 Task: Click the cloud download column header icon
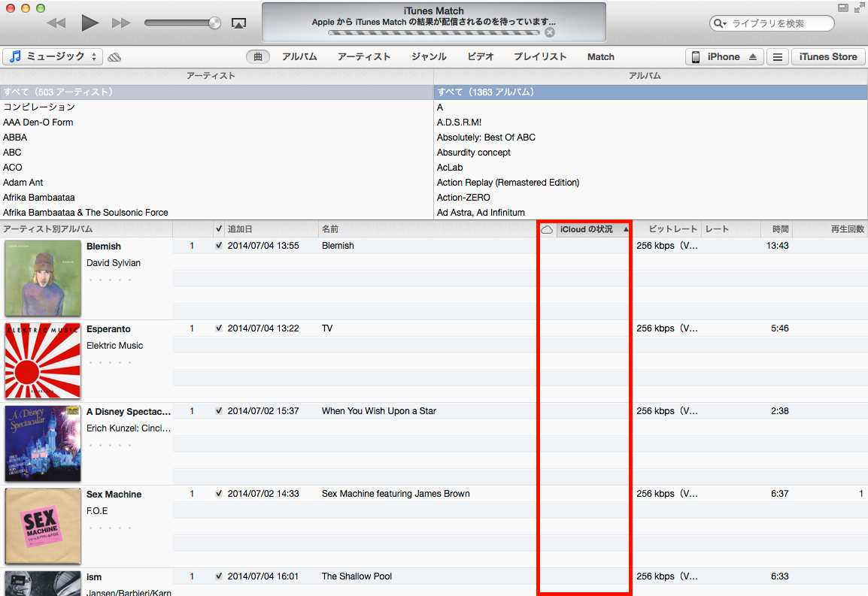547,229
